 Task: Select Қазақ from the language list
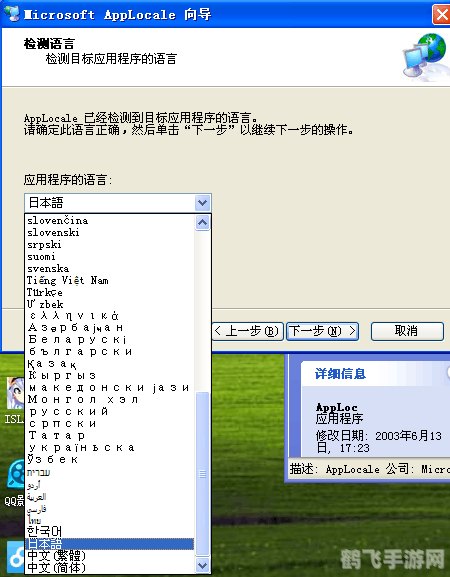point(110,364)
